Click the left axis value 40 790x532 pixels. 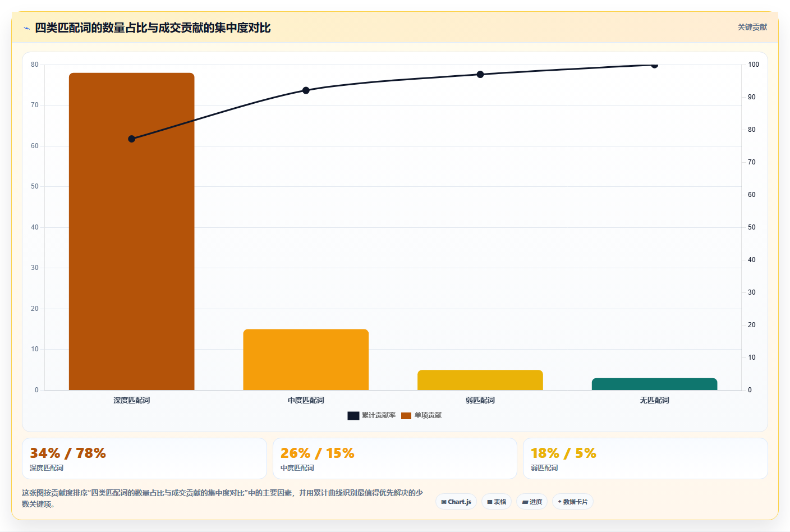(35, 227)
